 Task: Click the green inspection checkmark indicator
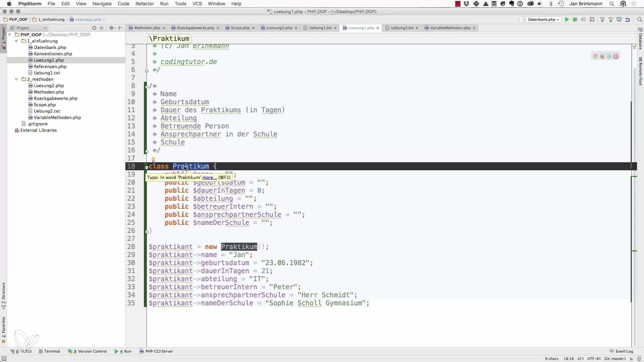[634, 47]
